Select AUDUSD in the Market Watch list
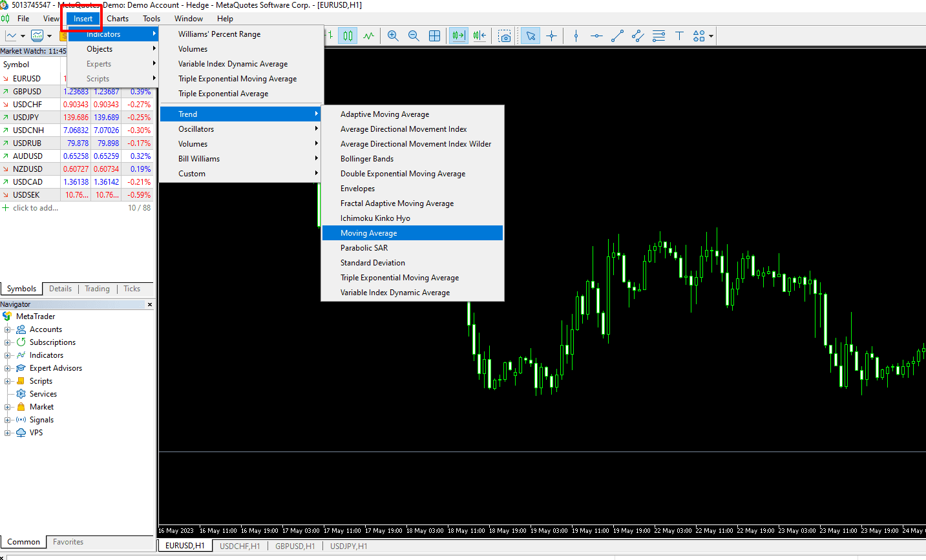The height and width of the screenshot is (560, 926). coord(78,156)
